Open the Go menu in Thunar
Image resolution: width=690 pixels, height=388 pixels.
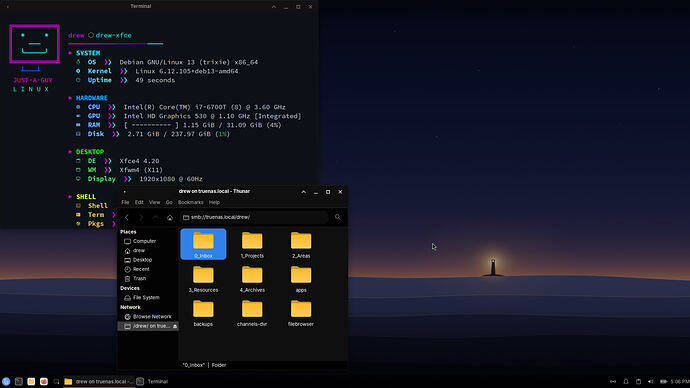pyautogui.click(x=169, y=202)
